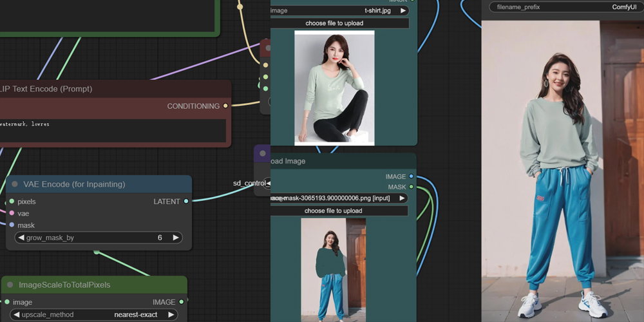Click the green link midpoint marker below VAE Encode

[97, 252]
